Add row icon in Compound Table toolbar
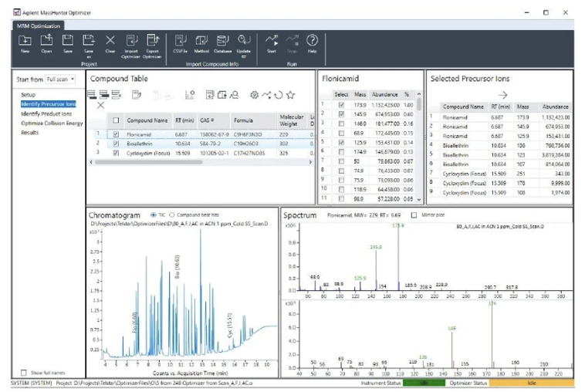This screenshot has width=585, height=392. (92, 95)
